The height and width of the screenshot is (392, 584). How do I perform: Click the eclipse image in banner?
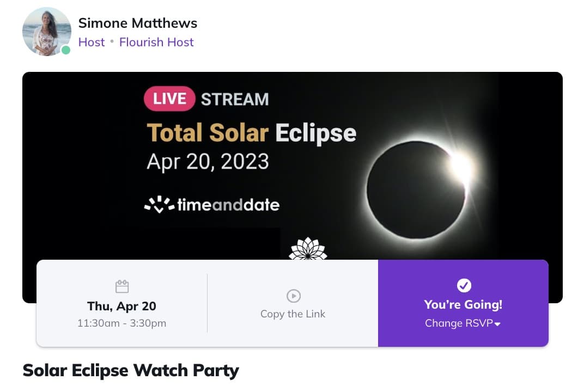click(x=417, y=185)
